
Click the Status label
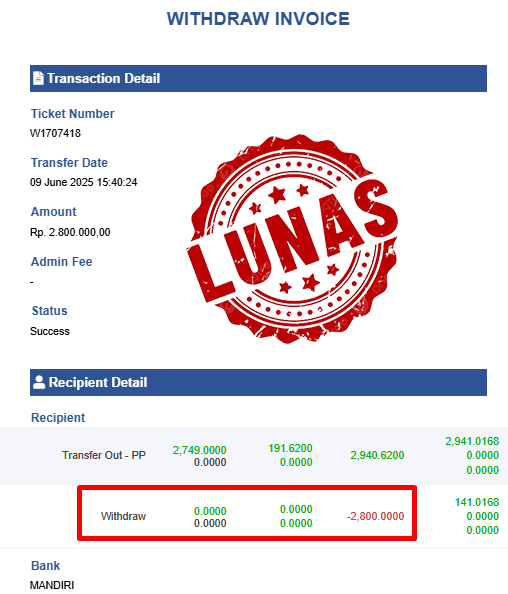click(49, 311)
